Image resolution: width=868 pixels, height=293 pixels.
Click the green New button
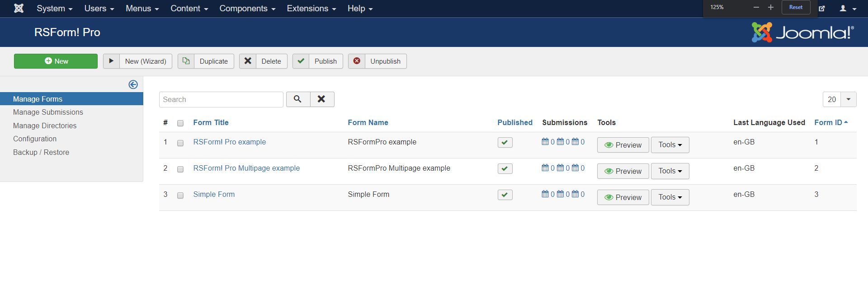pyautogui.click(x=56, y=61)
